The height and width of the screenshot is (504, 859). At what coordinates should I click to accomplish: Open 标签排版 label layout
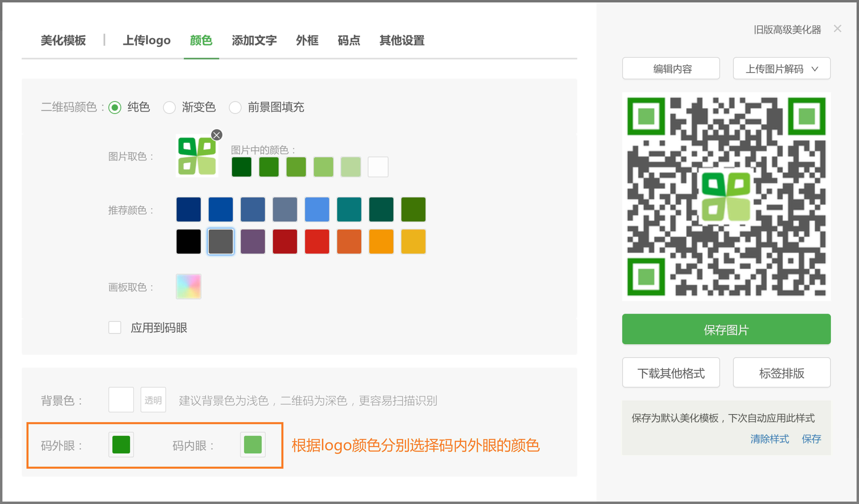pyautogui.click(x=782, y=373)
